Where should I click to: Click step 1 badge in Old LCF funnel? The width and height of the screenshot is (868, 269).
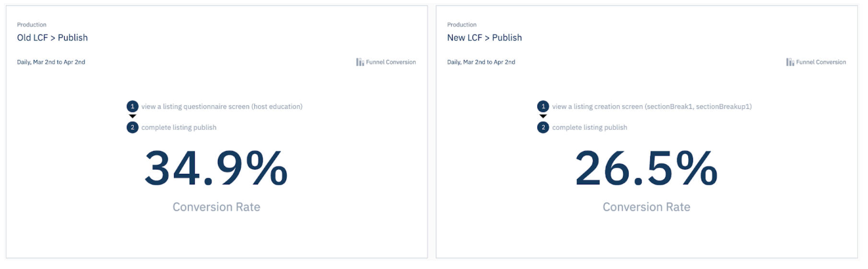click(132, 106)
